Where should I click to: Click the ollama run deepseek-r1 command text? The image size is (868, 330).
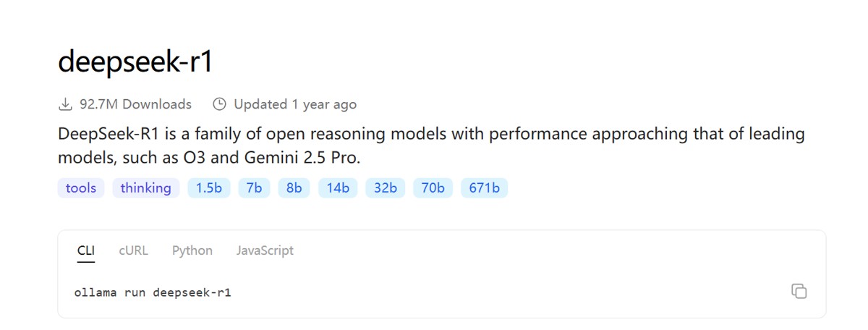coord(153,293)
